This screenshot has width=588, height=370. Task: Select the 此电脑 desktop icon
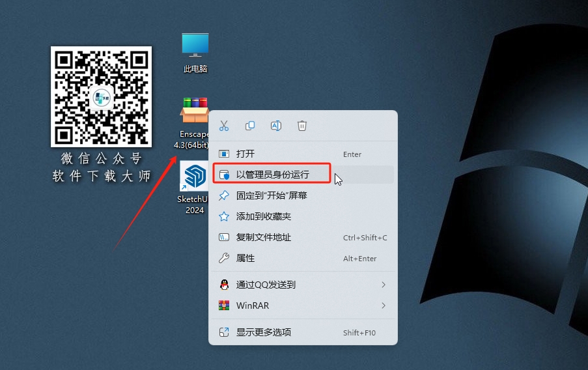click(x=195, y=53)
